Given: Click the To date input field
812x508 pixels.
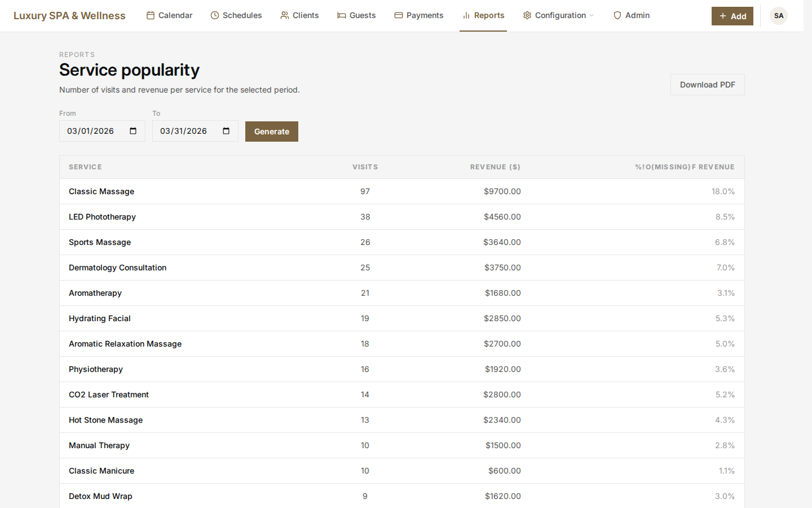Looking at the screenshot, I should (x=189, y=130).
